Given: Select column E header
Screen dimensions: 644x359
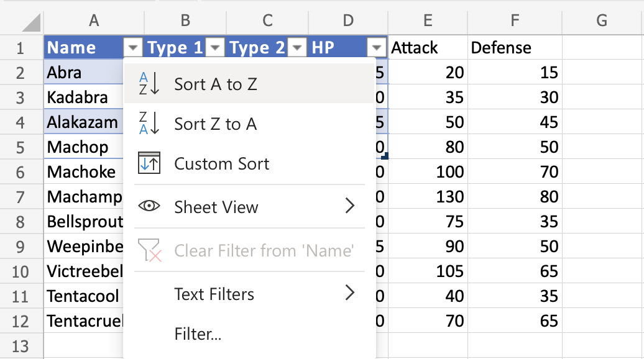Looking at the screenshot, I should [x=428, y=20].
